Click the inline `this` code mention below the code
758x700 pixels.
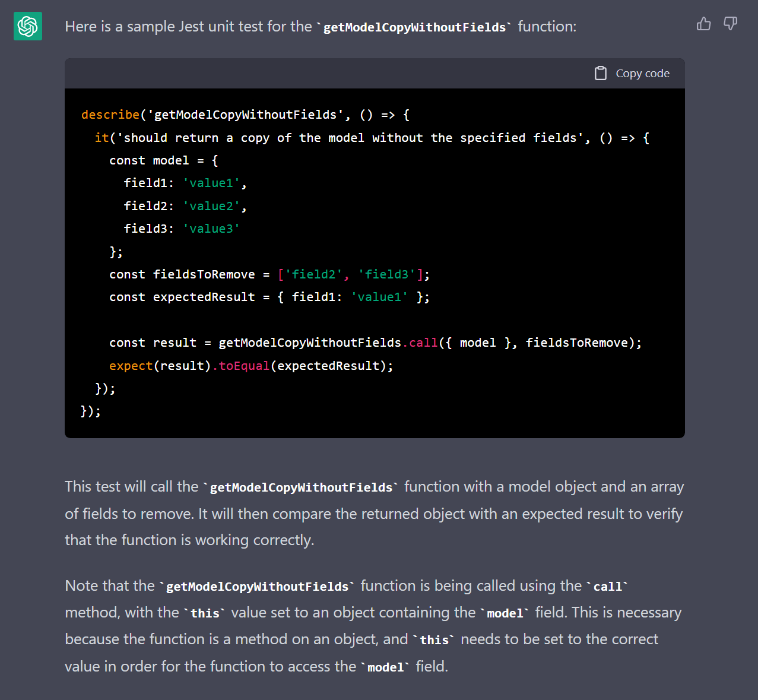click(205, 613)
